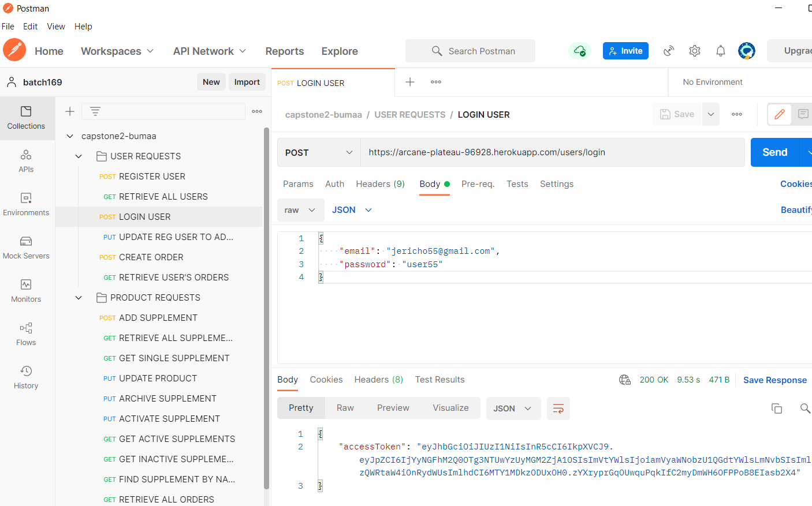Switch to the Visualize response view

coord(450,408)
